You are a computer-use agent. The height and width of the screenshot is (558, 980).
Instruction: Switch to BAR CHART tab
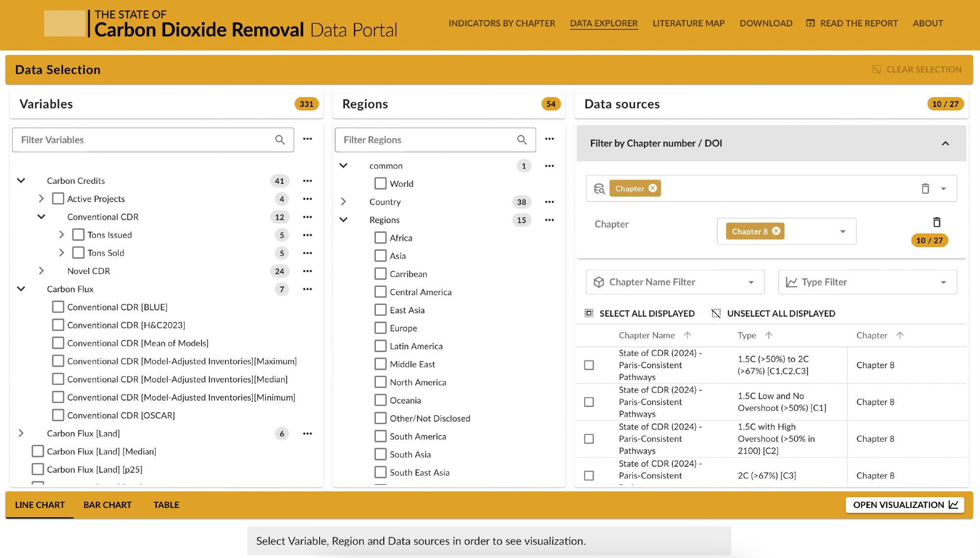pyautogui.click(x=107, y=504)
